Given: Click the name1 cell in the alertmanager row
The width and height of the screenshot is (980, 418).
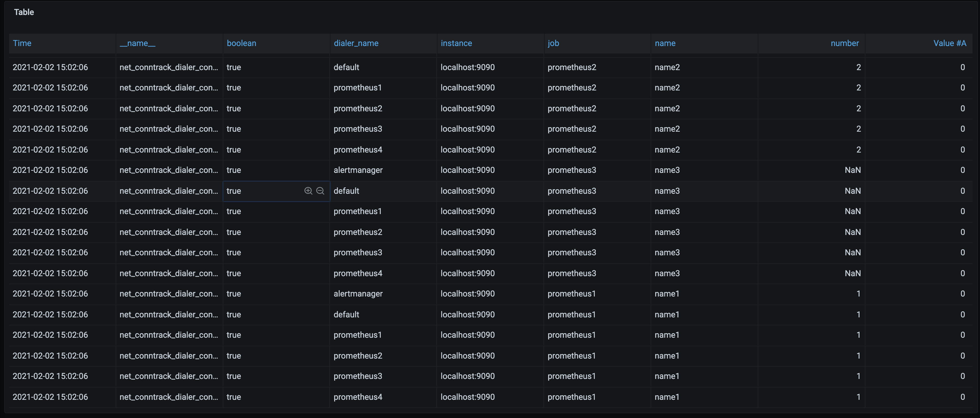Looking at the screenshot, I should pyautogui.click(x=667, y=293).
